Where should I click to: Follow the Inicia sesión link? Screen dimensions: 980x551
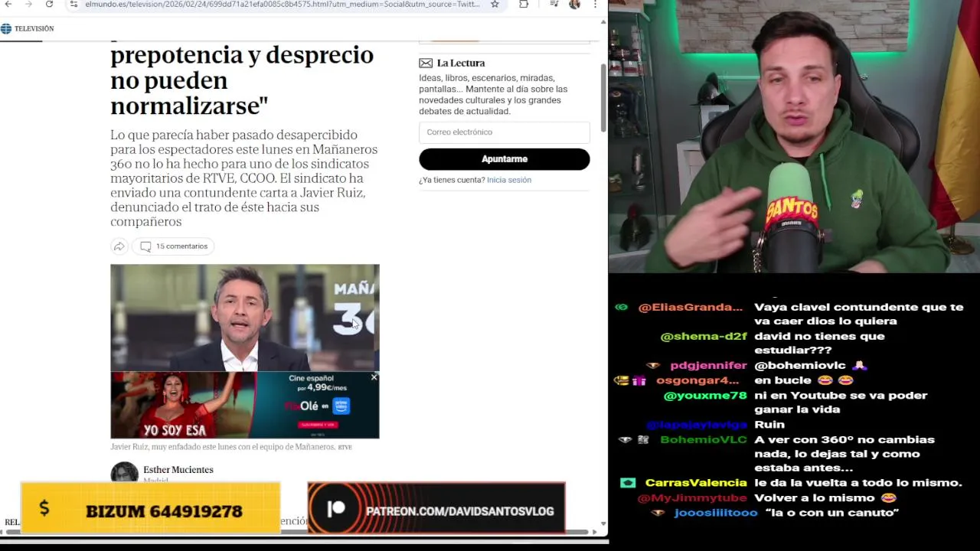[x=509, y=180]
